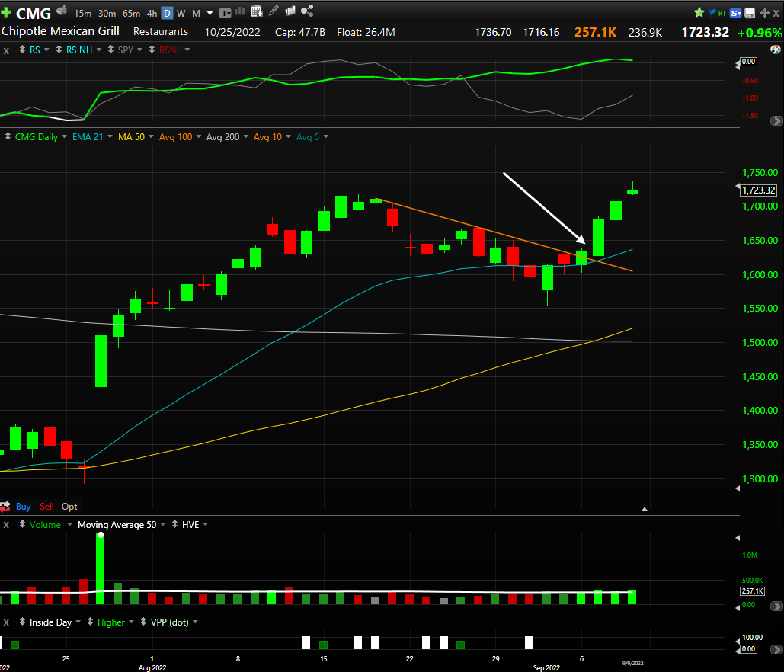Switch to the 30m timeframe

107,14
